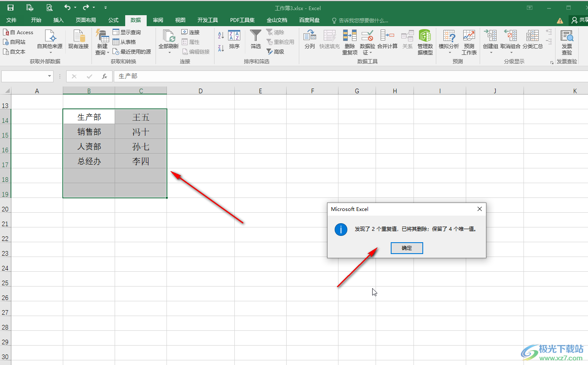The image size is (588, 365).
Task: Close the Microsoft Excel message dialog
Action: point(479,209)
